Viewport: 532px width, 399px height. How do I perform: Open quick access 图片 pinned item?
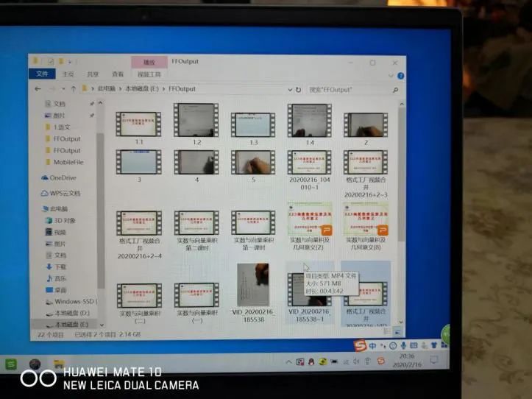pyautogui.click(x=55, y=116)
